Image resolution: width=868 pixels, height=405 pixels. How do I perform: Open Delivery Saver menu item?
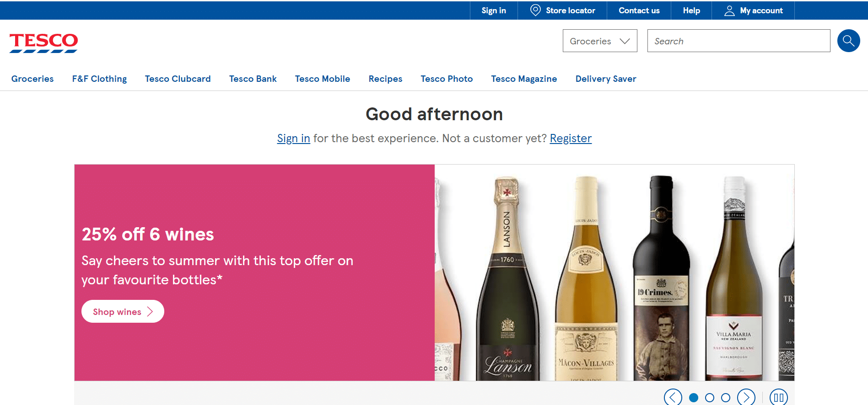pyautogui.click(x=606, y=79)
